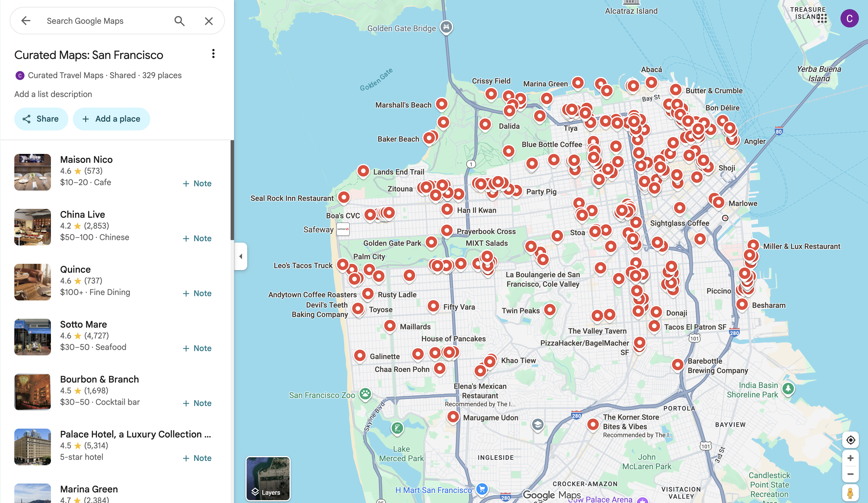Open the Quince photo thumbnail
Screen dimensions: 868x503
tap(32, 282)
